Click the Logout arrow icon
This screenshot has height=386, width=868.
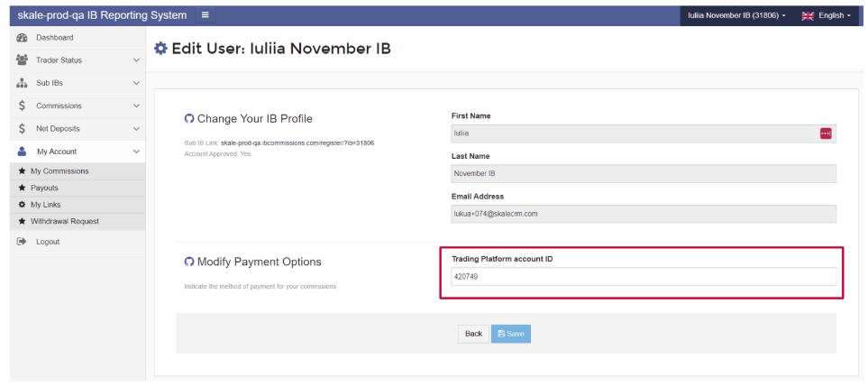coord(22,242)
